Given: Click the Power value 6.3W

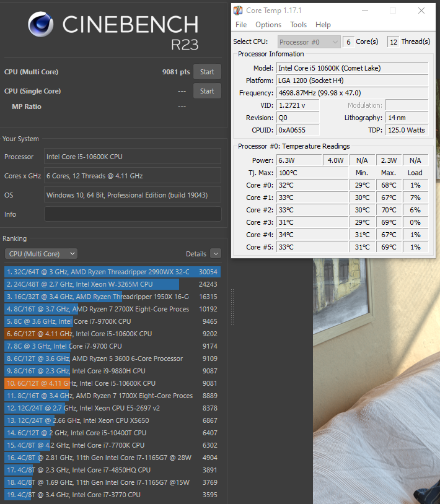Looking at the screenshot, I should click(299, 160).
